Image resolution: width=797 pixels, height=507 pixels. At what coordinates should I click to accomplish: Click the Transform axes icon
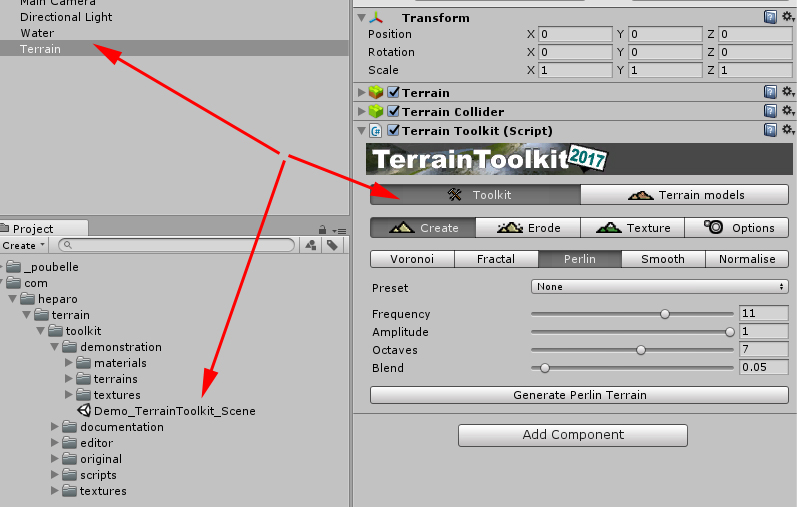point(376,18)
